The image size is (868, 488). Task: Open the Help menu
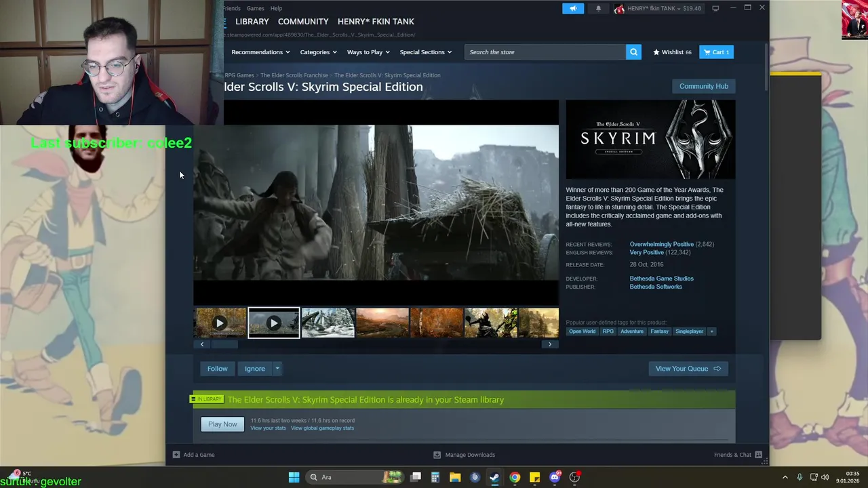pos(276,8)
